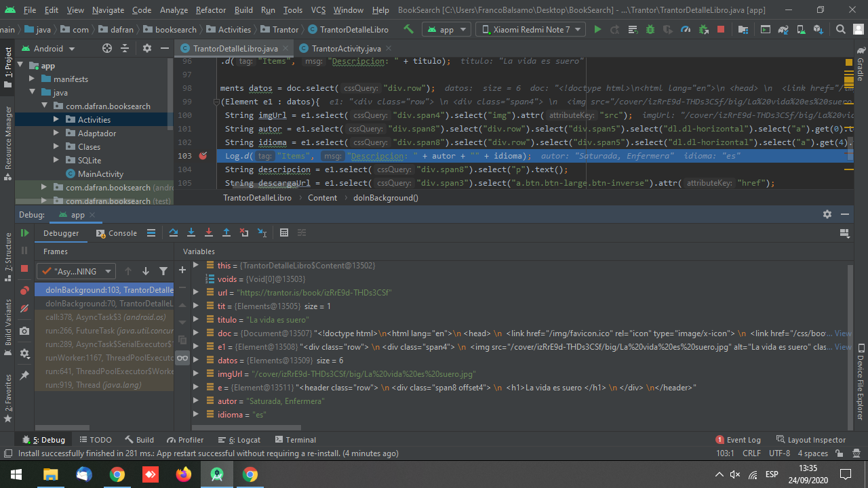The image size is (868, 488).
Task: Toggle the breakpoint at line 103
Action: [x=203, y=156]
